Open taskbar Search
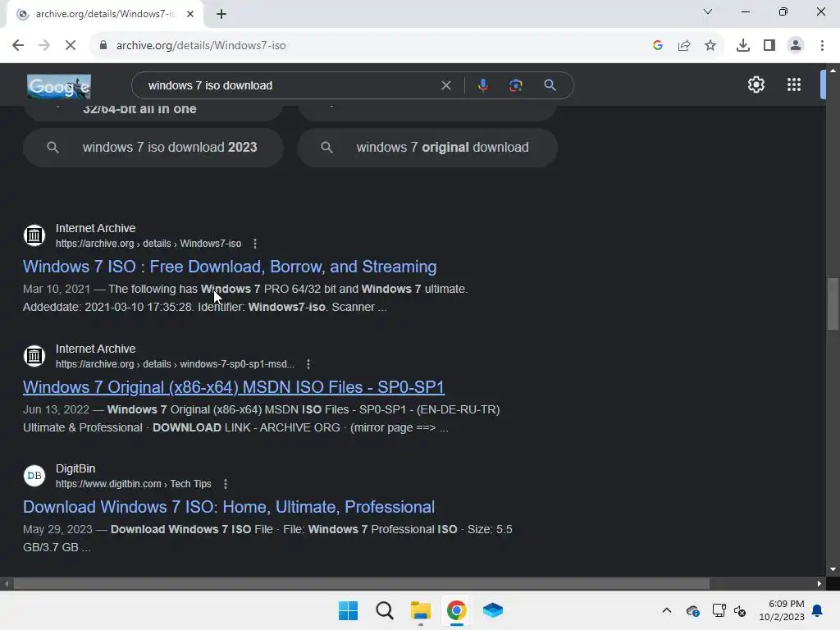The image size is (840, 630). click(385, 610)
